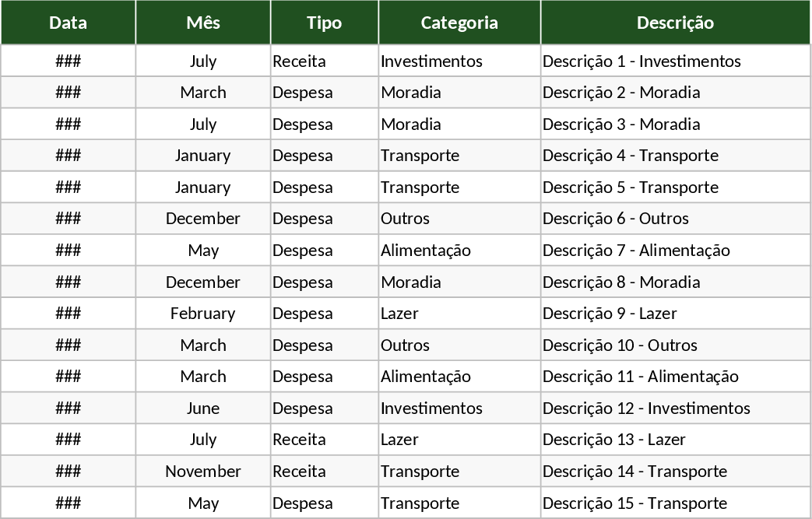Image resolution: width=812 pixels, height=519 pixels.
Task: Click the Descrição column header
Action: point(675,23)
